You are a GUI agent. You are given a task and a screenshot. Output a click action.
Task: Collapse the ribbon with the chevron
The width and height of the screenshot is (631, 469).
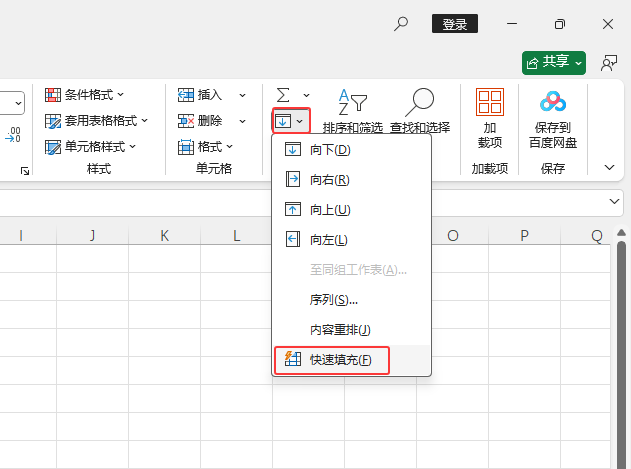[609, 167]
